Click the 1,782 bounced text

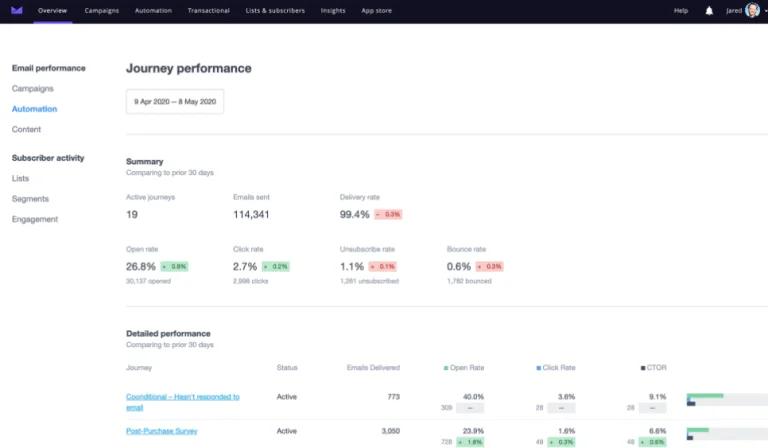(x=469, y=281)
